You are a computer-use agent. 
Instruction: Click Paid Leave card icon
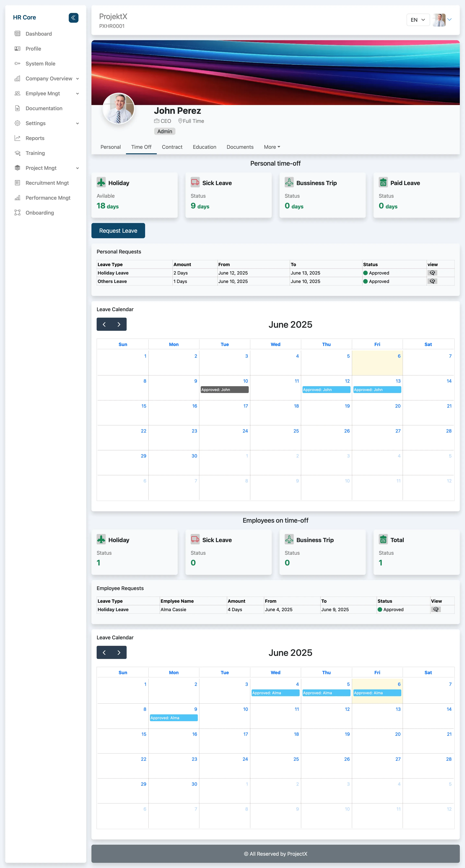(x=383, y=182)
